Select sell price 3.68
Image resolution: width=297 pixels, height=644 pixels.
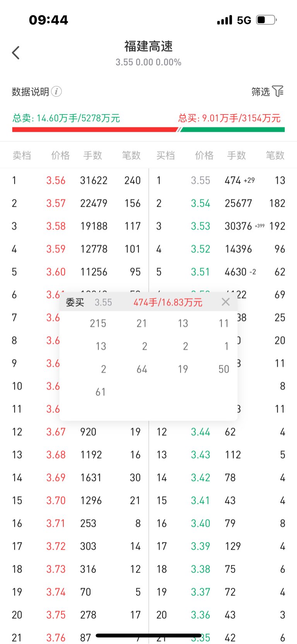click(x=56, y=455)
